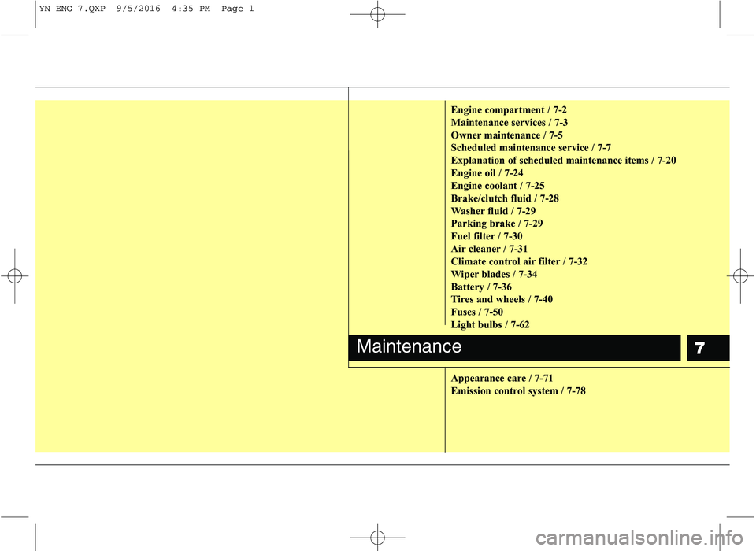
Task: Open Engine coolant / 7-25 entry
Action: pos(498,186)
